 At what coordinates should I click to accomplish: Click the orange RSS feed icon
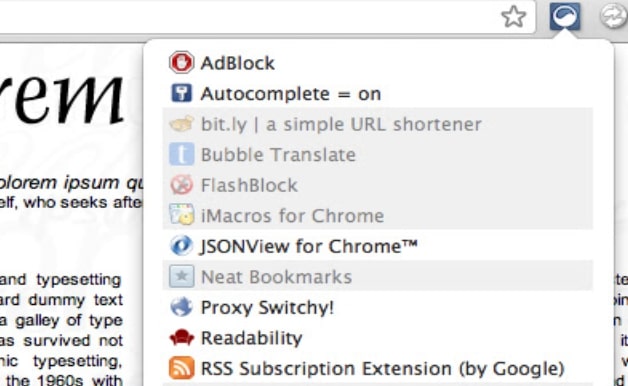pyautogui.click(x=181, y=368)
